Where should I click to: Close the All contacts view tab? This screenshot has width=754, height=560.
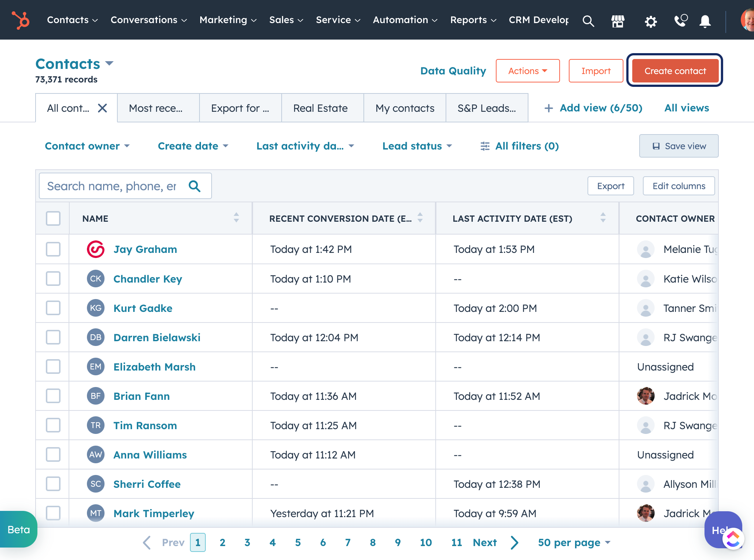(102, 108)
